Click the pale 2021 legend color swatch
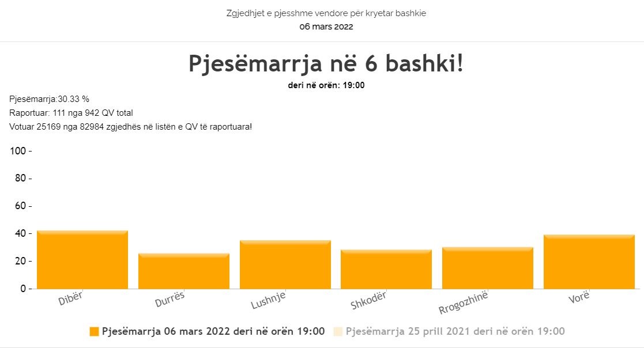The width and height of the screenshot is (644, 348). point(338,332)
